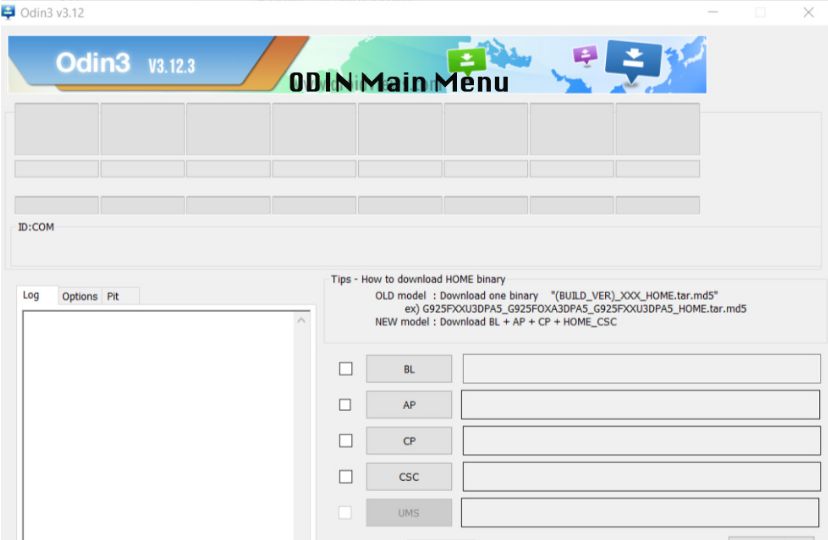Tick the BL checkbox
The image size is (828, 540).
[x=345, y=369]
